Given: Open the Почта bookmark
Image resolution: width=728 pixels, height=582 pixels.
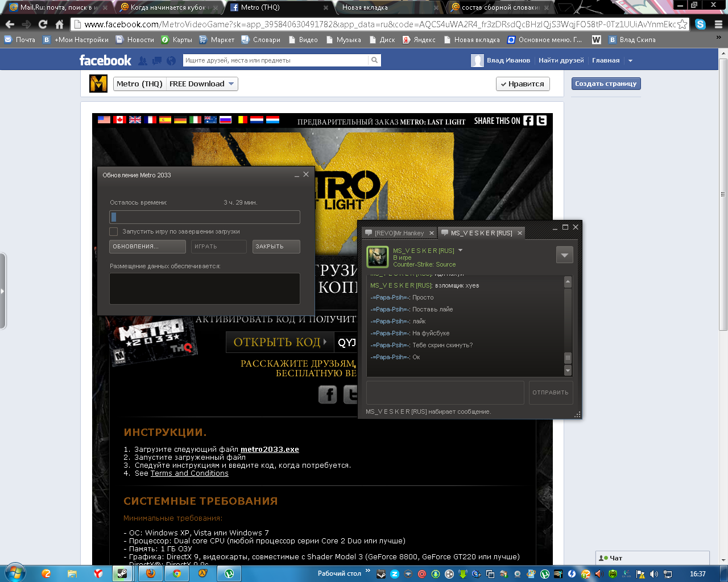Looking at the screenshot, I should [x=20, y=40].
